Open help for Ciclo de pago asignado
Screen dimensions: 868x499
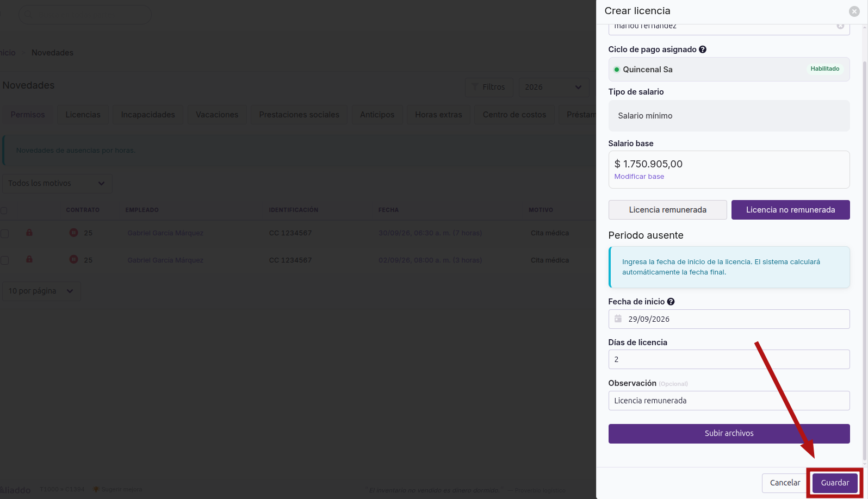[x=703, y=49]
